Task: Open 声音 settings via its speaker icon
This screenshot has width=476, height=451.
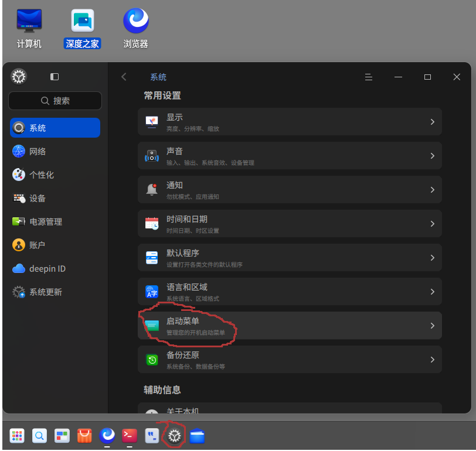Action: coord(152,156)
